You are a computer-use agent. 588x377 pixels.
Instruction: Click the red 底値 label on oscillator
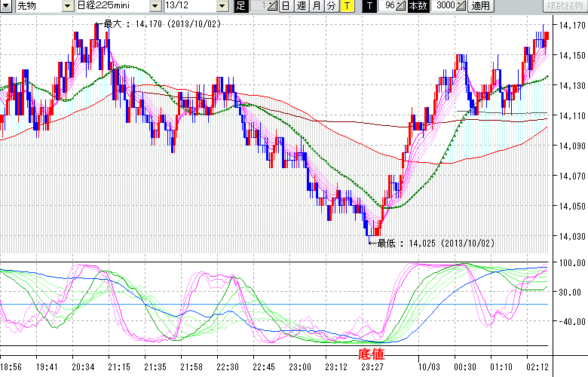pos(371,354)
